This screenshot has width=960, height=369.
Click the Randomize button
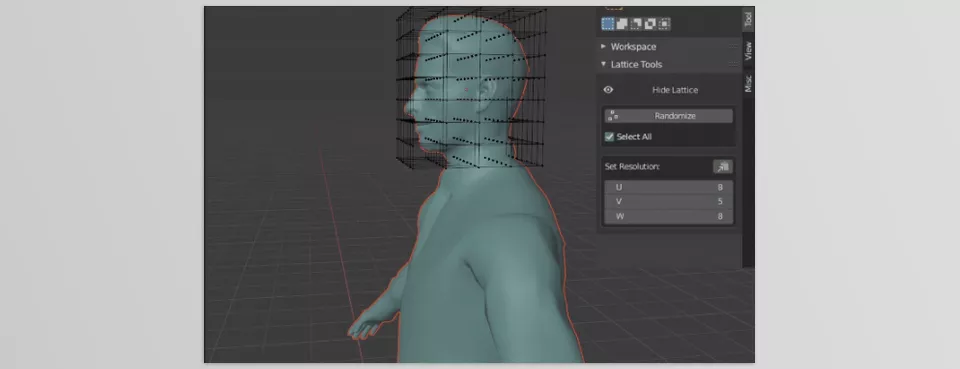click(669, 116)
